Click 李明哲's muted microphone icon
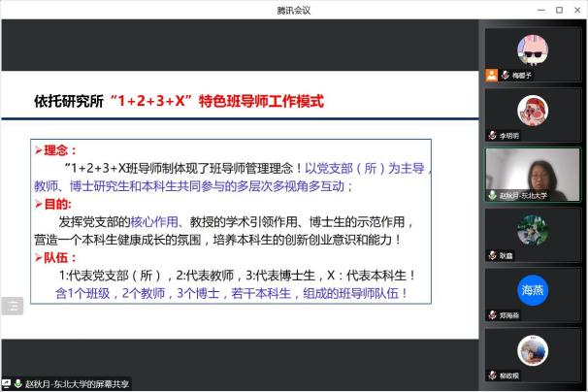This screenshot has width=588, height=392. (x=493, y=135)
